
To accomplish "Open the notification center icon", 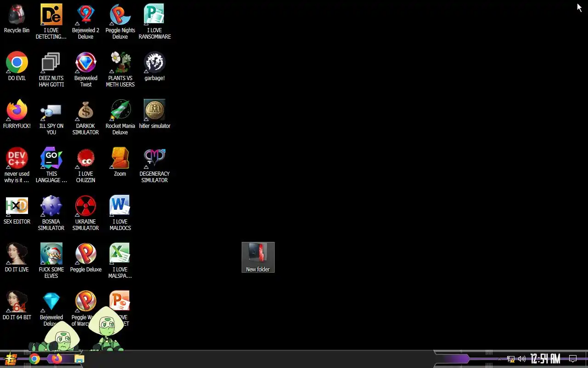I will pyautogui.click(x=573, y=359).
